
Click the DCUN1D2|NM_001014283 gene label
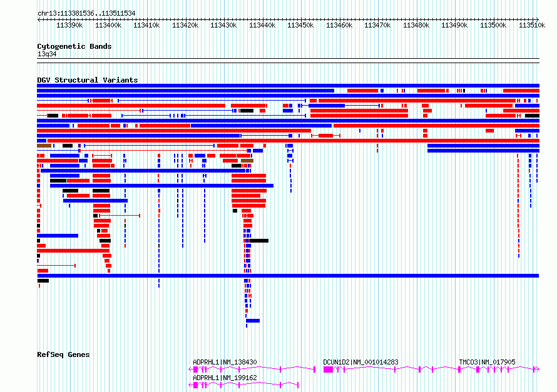click(360, 362)
